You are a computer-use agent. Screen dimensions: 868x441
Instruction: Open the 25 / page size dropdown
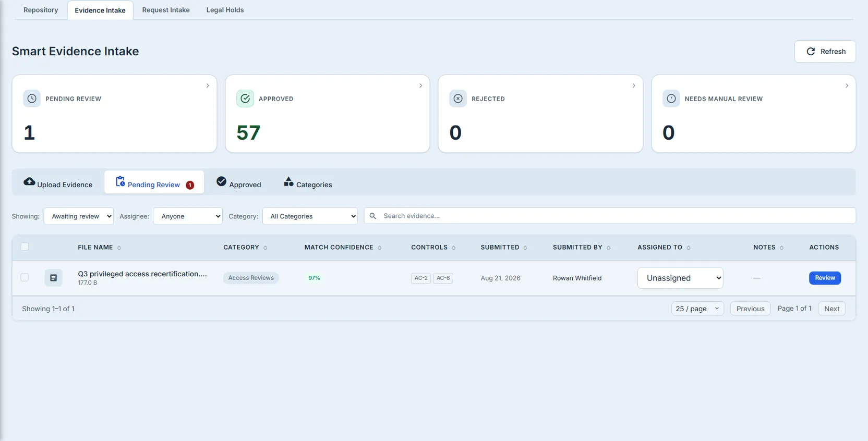(697, 309)
